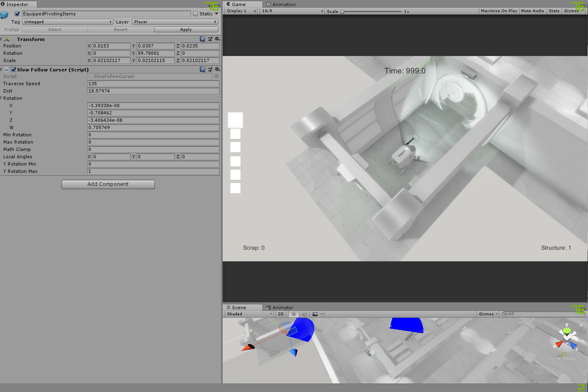Switch to the Animator tab

[x=280, y=308]
